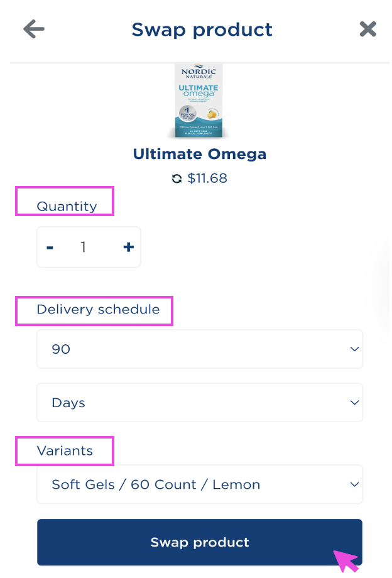The image size is (392, 578).
Task: Click the recurring subscription icon beside price
Action: coord(177,179)
